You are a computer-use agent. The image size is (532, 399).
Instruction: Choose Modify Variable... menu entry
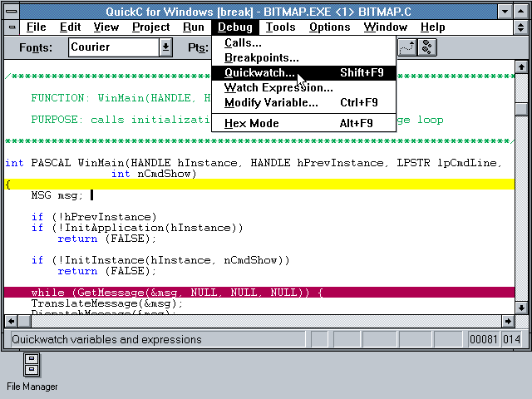pos(303,103)
